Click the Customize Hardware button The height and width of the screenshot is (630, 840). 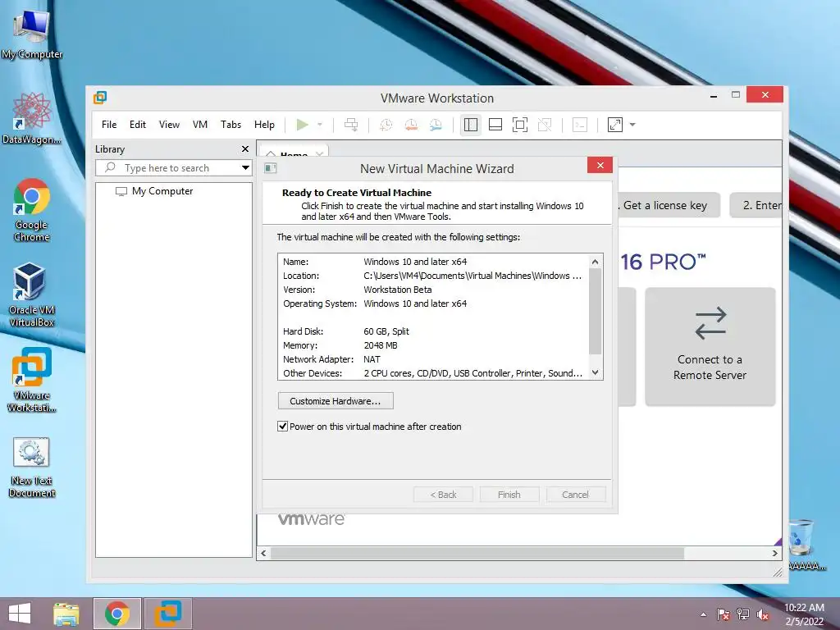(336, 400)
